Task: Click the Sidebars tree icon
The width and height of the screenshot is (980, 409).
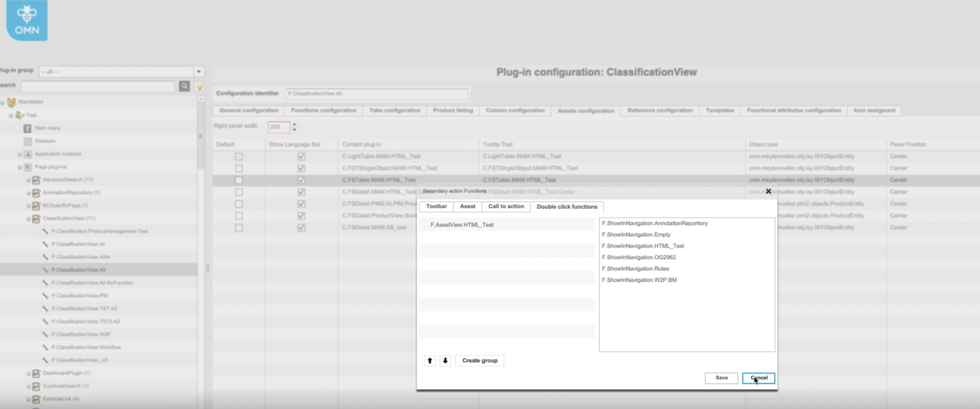Action: tap(27, 141)
